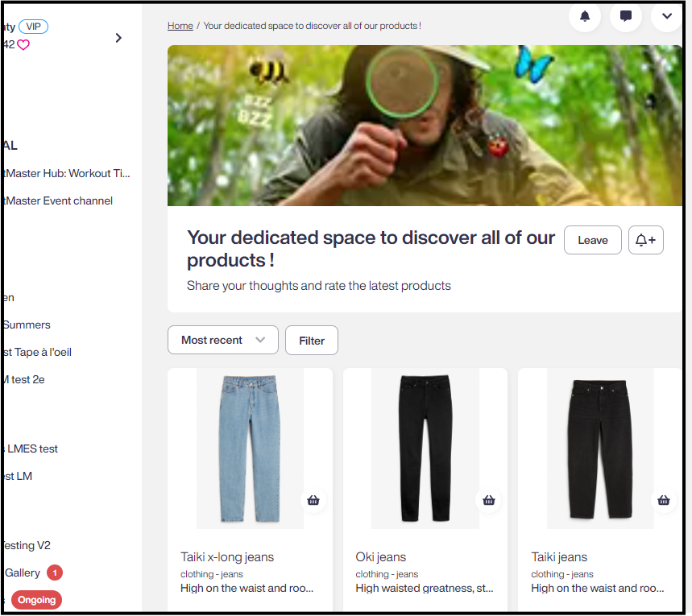Open Workout Tips hub sidebar item

pos(67,173)
